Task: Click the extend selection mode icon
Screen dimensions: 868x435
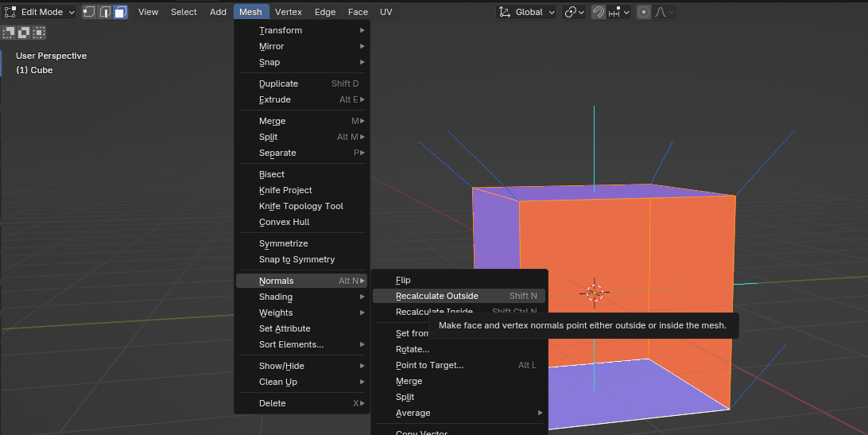Action: (24, 33)
